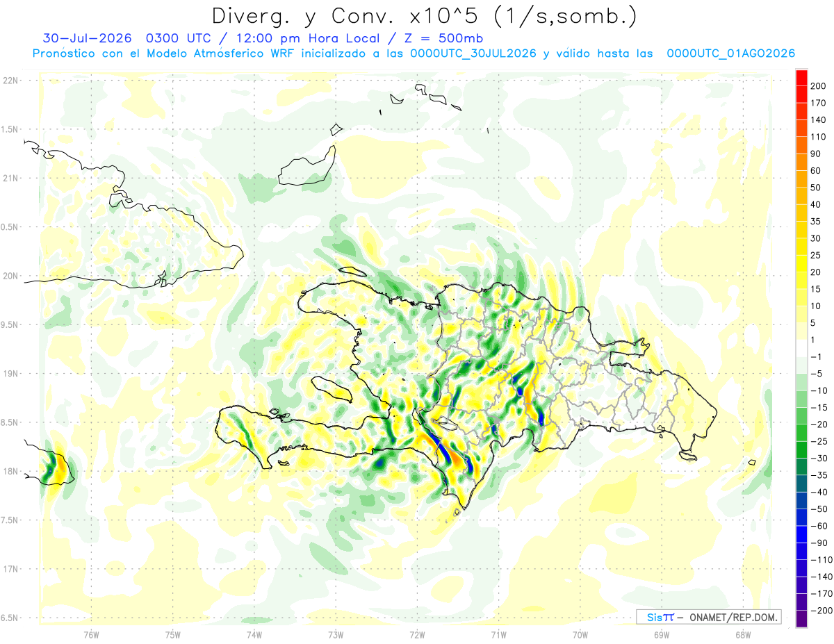Click the '70W' longitude label
Image resolution: width=834 pixels, height=644 pixels.
pyautogui.click(x=580, y=635)
